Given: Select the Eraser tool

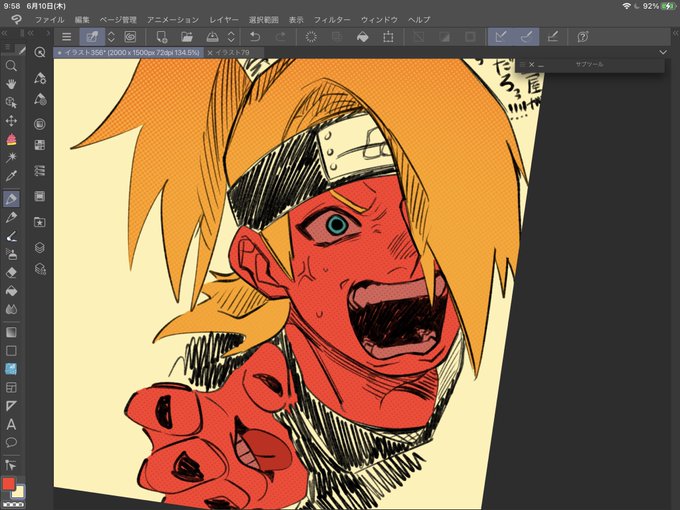Looking at the screenshot, I should point(11,272).
